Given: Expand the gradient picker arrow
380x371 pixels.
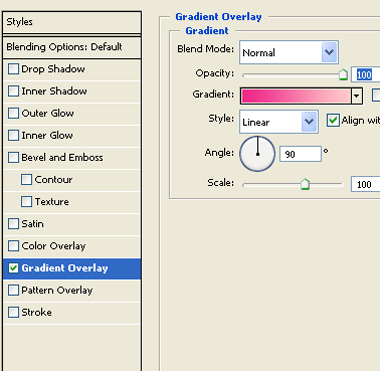Looking at the screenshot, I should click(x=357, y=96).
